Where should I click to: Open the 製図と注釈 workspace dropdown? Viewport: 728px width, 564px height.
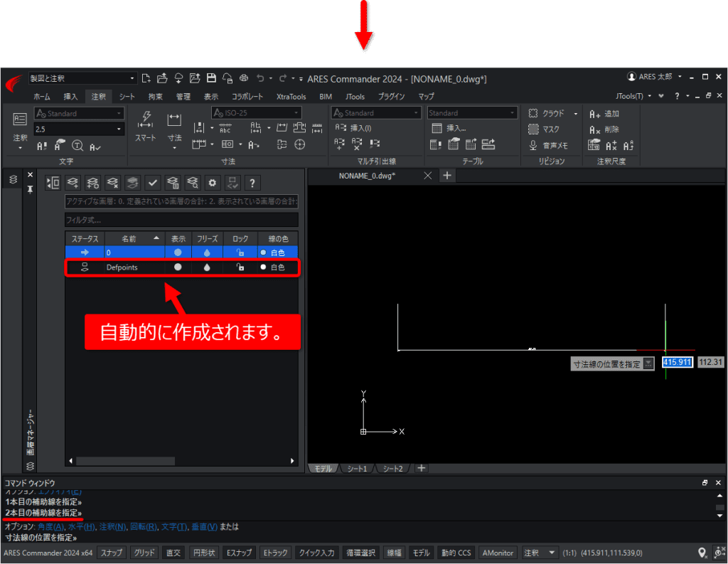(x=132, y=78)
